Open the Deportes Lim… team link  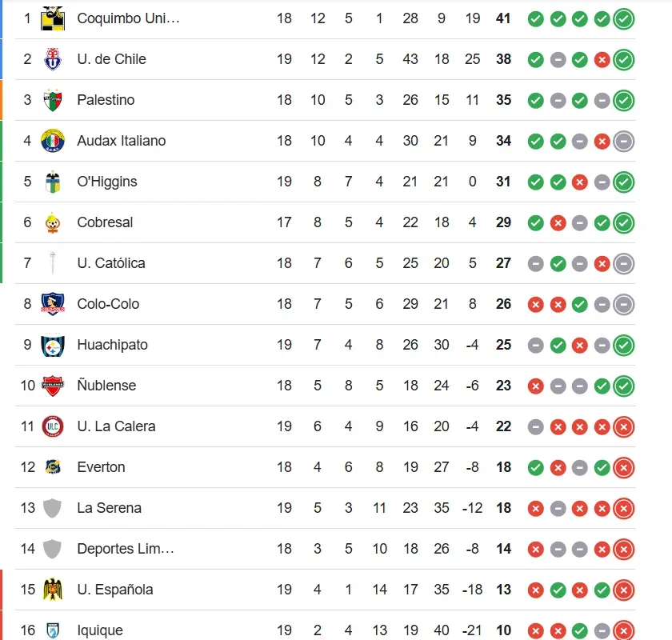pos(126,549)
